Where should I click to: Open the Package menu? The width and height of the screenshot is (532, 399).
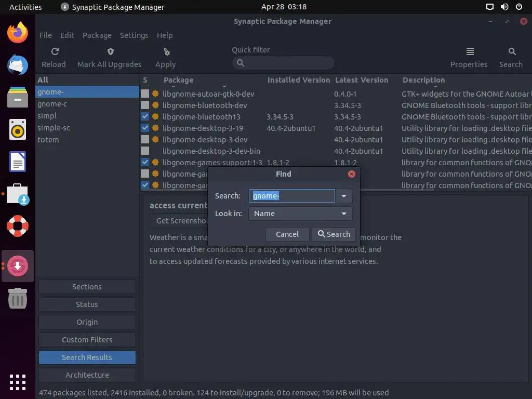pos(97,35)
